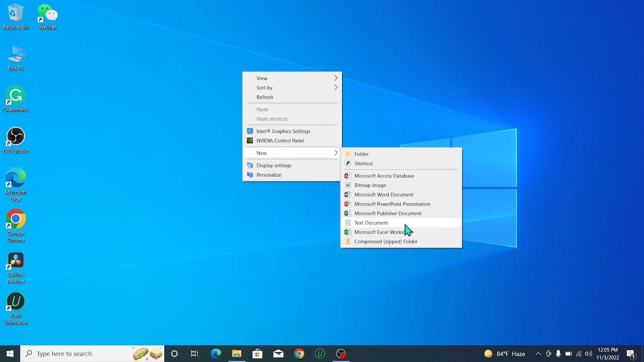Launch Microsoft Edge from the taskbar
Viewport: 644px width, 362px height.
click(x=216, y=354)
